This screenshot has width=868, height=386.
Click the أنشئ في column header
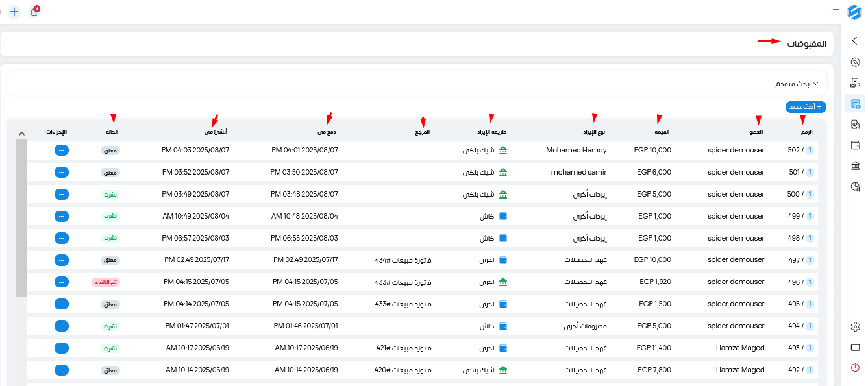(x=216, y=132)
